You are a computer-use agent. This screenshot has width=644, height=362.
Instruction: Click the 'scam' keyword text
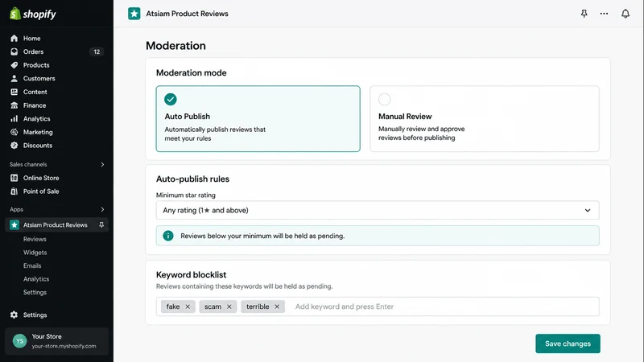(213, 306)
